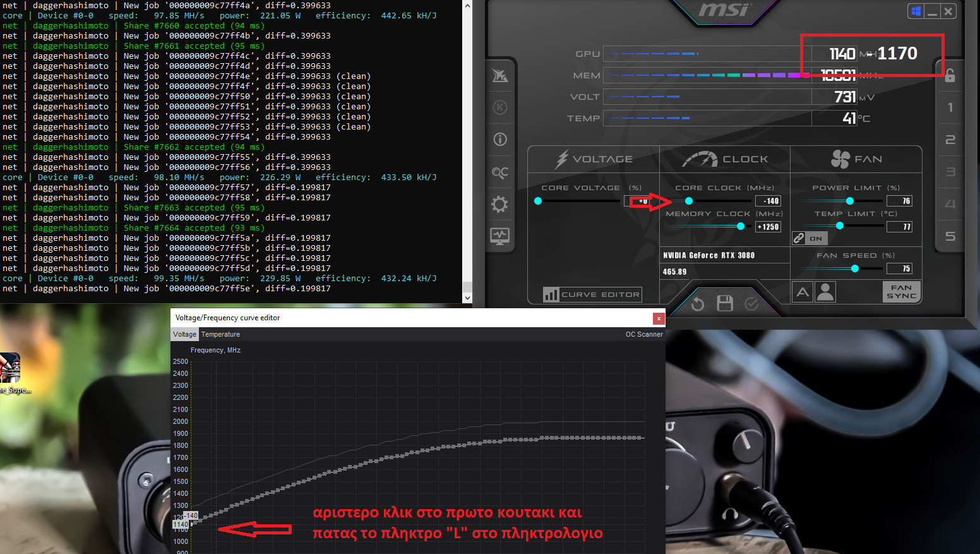Select profile slot 1 in Afterburner
980x554 pixels.
(950, 107)
